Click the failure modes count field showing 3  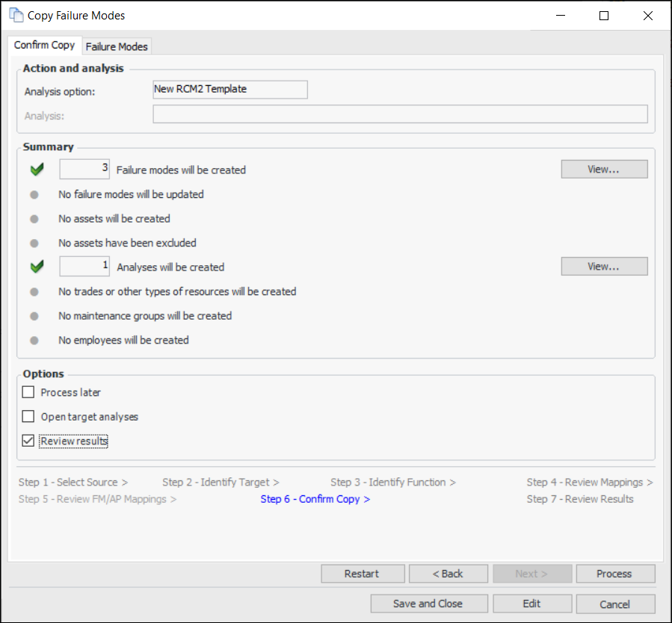point(84,169)
